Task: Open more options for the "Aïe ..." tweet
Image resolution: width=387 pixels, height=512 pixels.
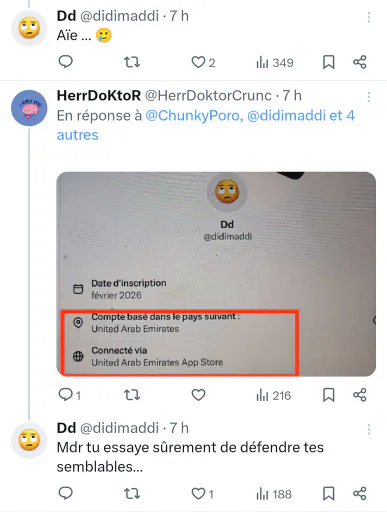Action: pyautogui.click(x=369, y=17)
